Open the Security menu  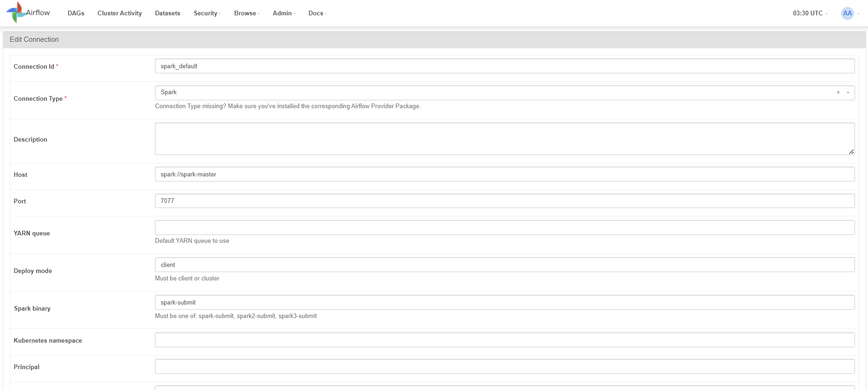[207, 13]
